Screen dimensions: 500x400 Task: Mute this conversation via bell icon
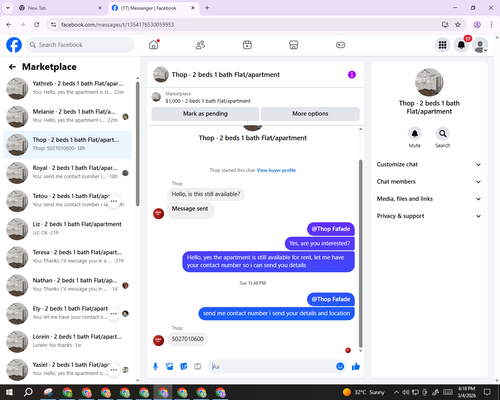414,134
